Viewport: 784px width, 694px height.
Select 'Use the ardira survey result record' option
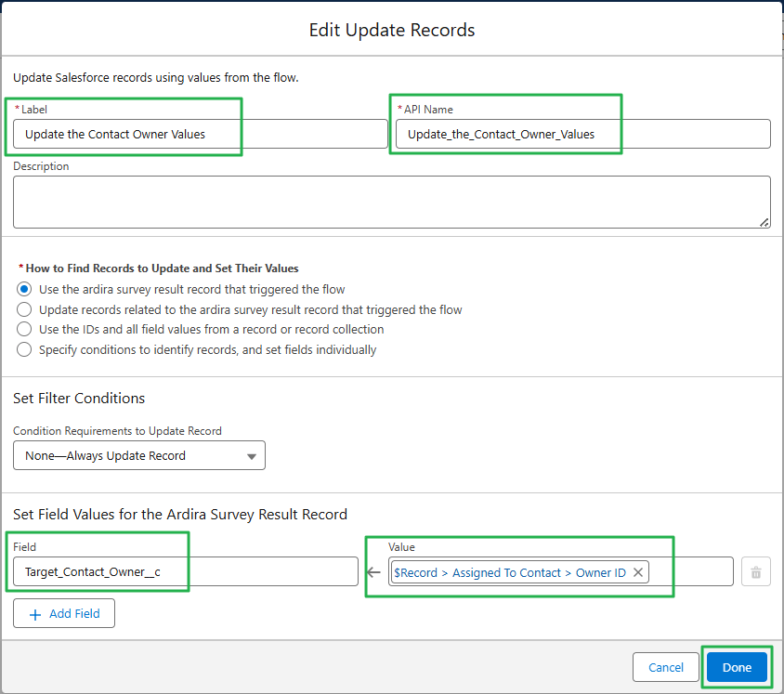pyautogui.click(x=24, y=289)
